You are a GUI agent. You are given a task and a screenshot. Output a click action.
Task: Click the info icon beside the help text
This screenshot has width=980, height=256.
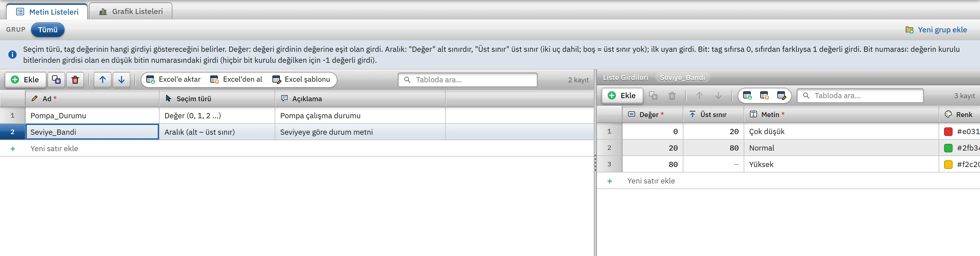click(x=12, y=55)
